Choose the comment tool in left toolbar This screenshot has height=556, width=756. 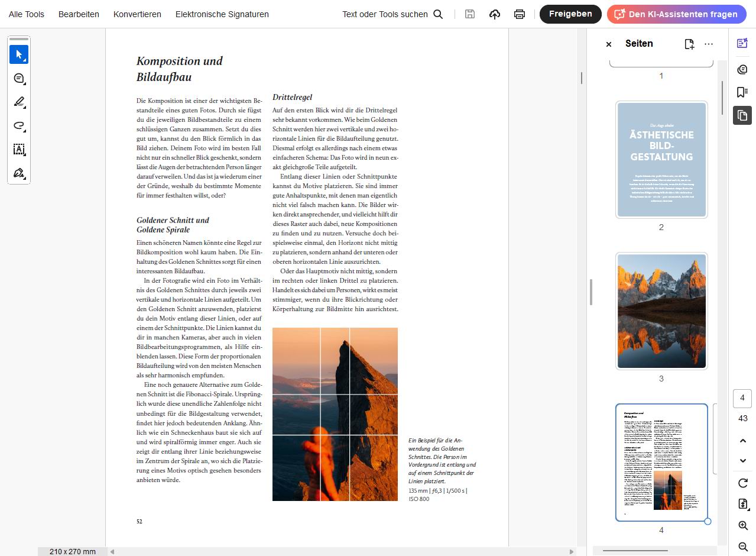[x=19, y=78]
